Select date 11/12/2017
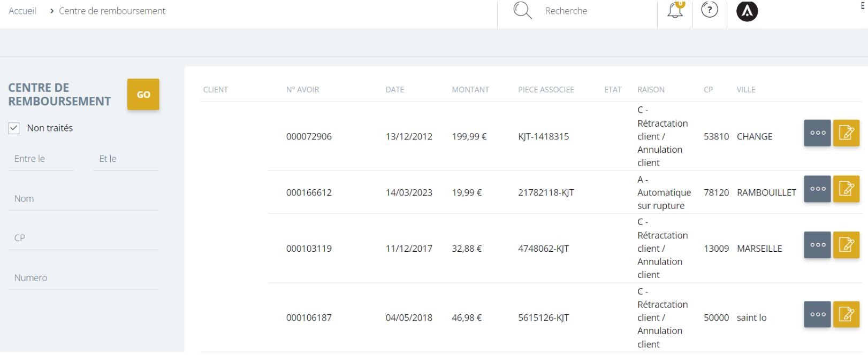The height and width of the screenshot is (356, 868). pyautogui.click(x=409, y=249)
